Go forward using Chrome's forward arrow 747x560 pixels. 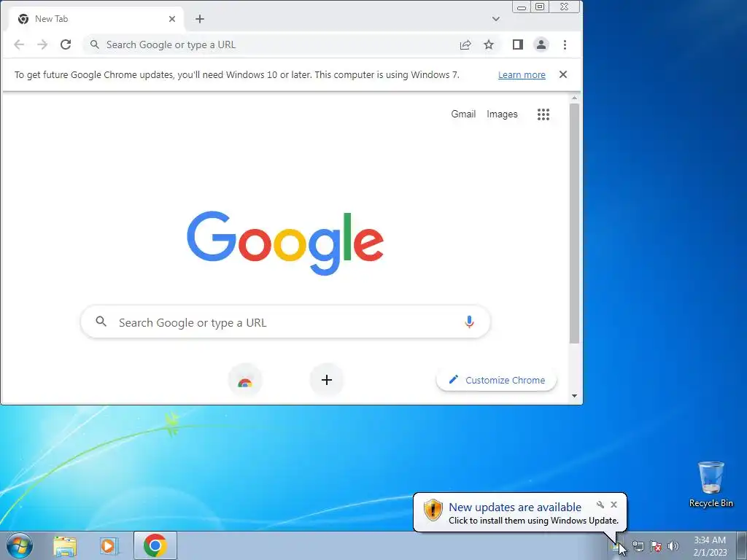pyautogui.click(x=42, y=44)
